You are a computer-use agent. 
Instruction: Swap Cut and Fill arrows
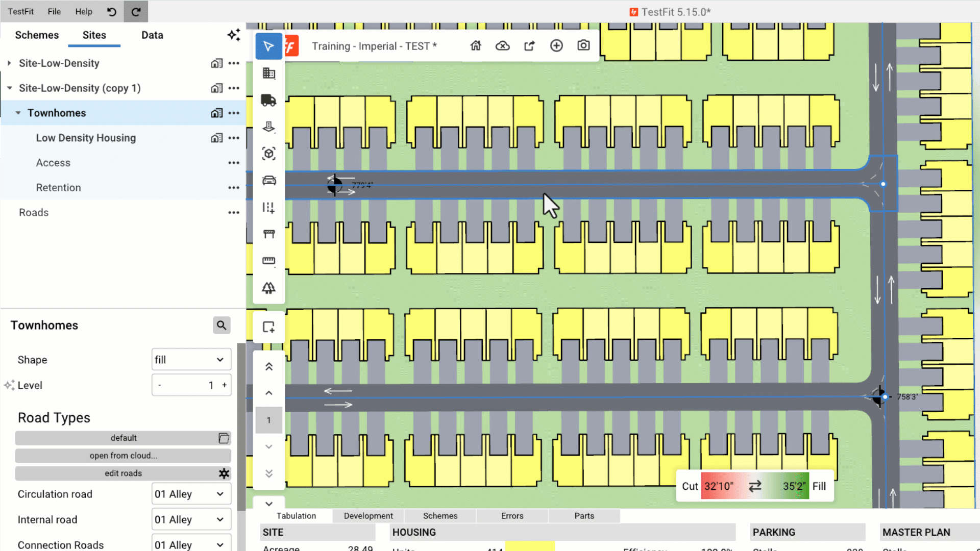tap(755, 486)
